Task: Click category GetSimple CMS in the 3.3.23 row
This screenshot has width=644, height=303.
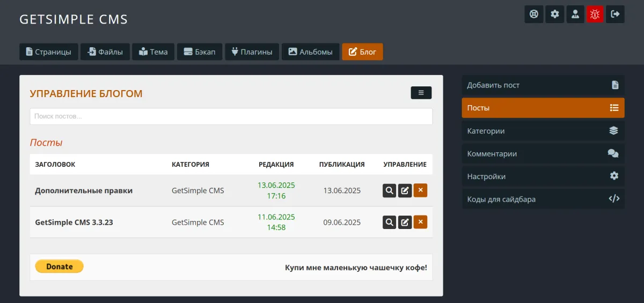Action: [198, 222]
